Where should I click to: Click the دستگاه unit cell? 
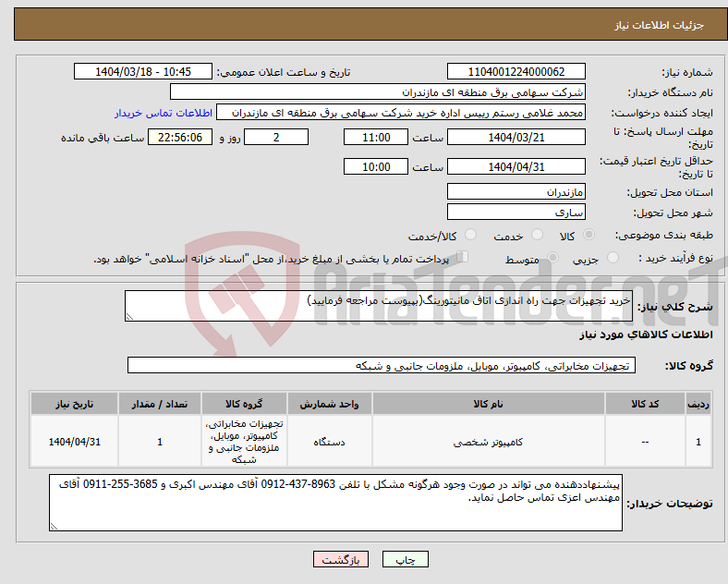[x=329, y=442]
